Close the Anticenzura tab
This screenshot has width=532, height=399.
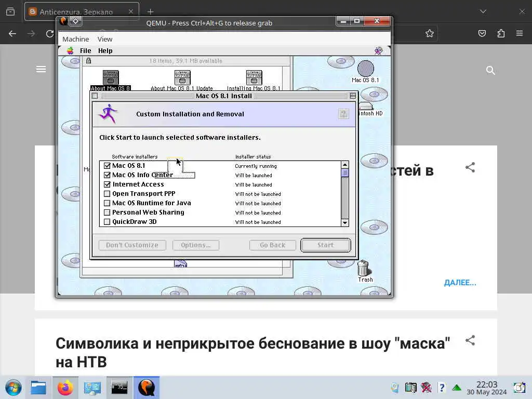click(130, 11)
